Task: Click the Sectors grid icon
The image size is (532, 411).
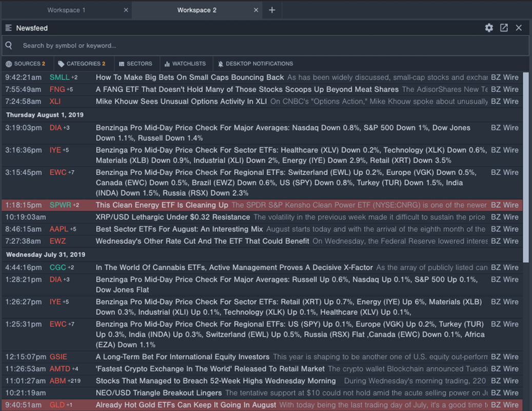Action: click(122, 64)
